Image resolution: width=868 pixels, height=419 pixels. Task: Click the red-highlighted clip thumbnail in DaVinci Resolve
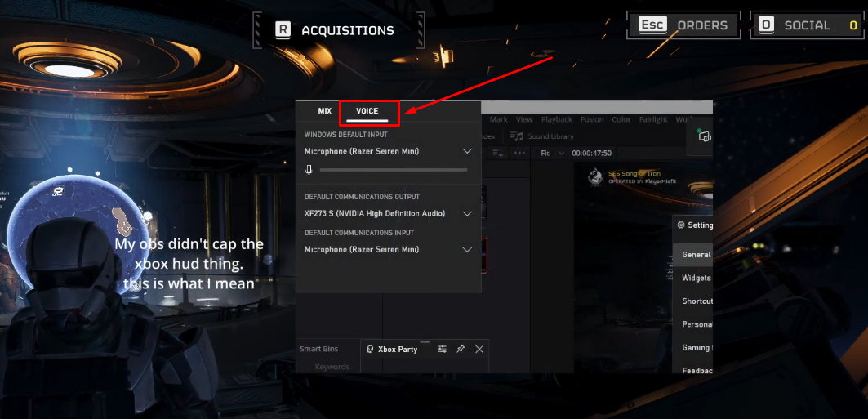485,255
